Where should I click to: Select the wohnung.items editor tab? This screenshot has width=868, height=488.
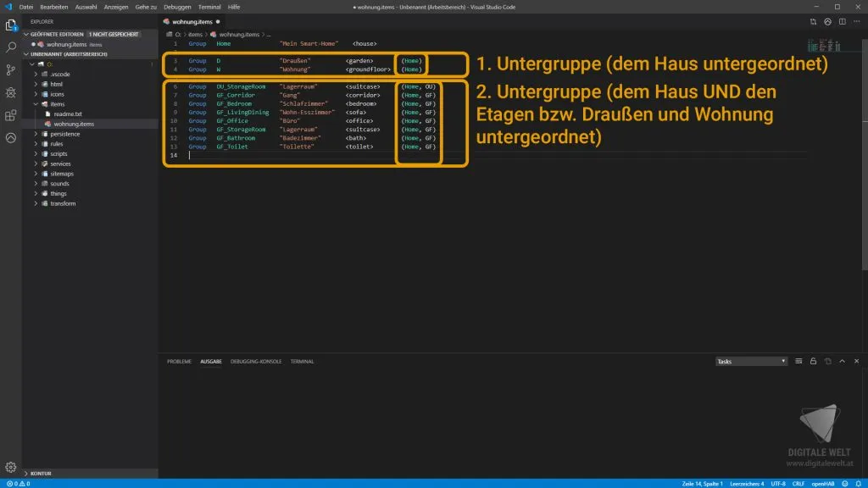(x=192, y=21)
